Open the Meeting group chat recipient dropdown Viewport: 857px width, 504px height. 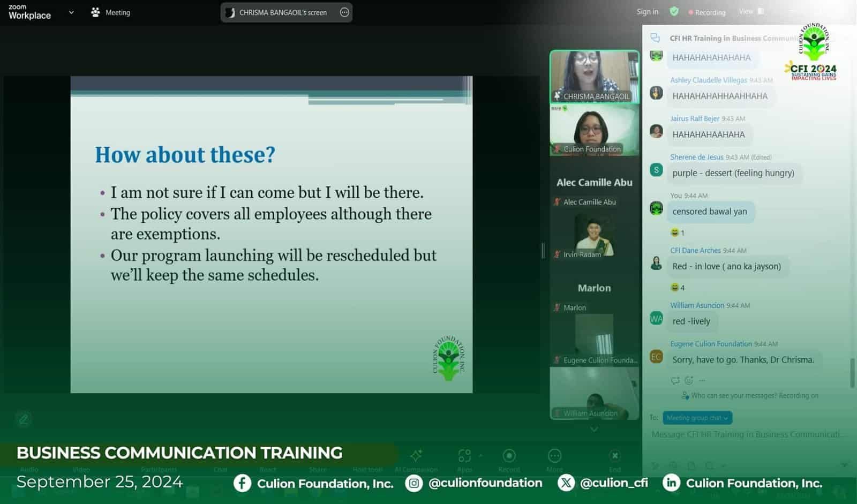pyautogui.click(x=697, y=418)
